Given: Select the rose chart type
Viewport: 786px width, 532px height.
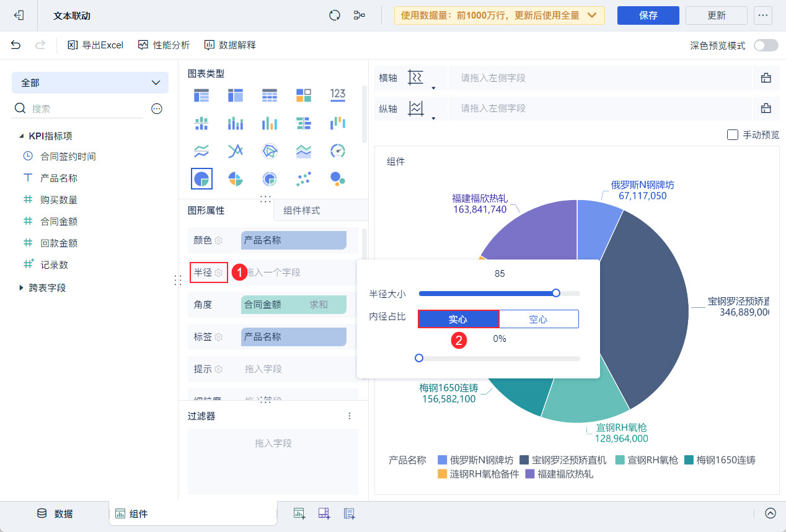Looking at the screenshot, I should [236, 179].
